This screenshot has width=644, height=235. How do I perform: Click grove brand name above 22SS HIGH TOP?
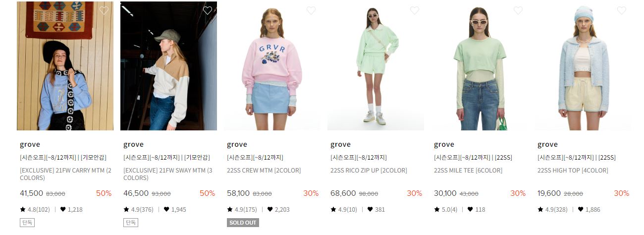click(x=547, y=144)
